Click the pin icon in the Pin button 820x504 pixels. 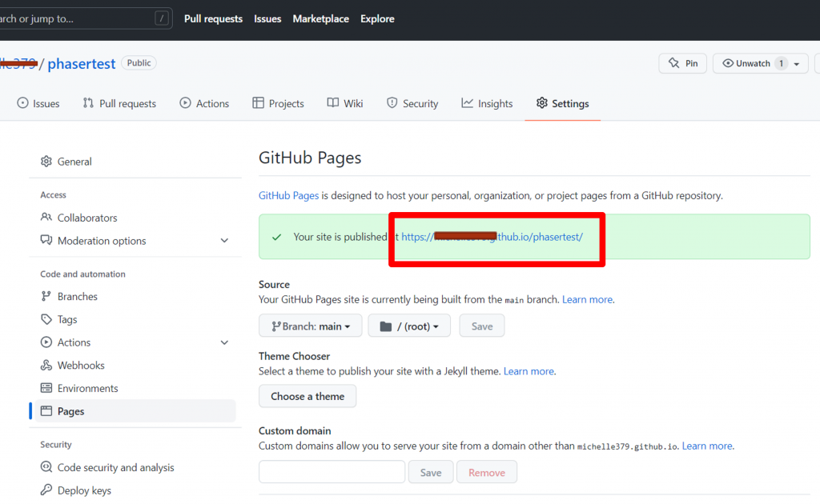pyautogui.click(x=673, y=63)
